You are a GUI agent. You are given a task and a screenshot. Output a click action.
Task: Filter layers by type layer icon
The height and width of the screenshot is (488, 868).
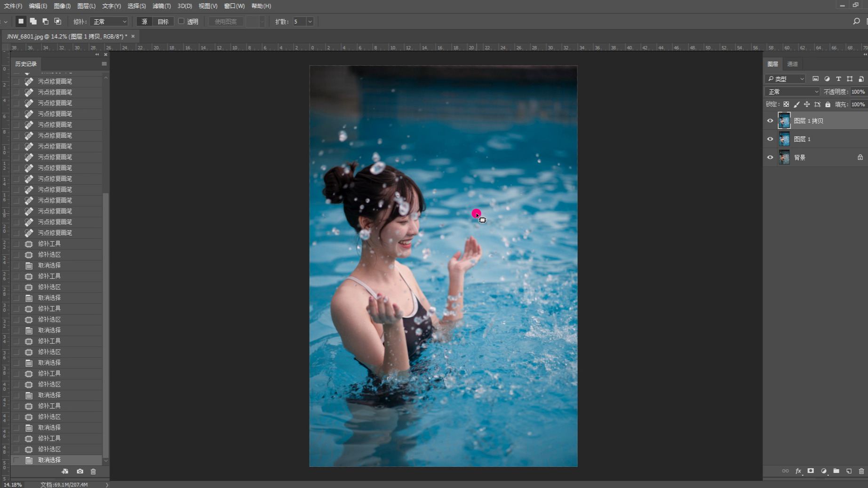(838, 79)
